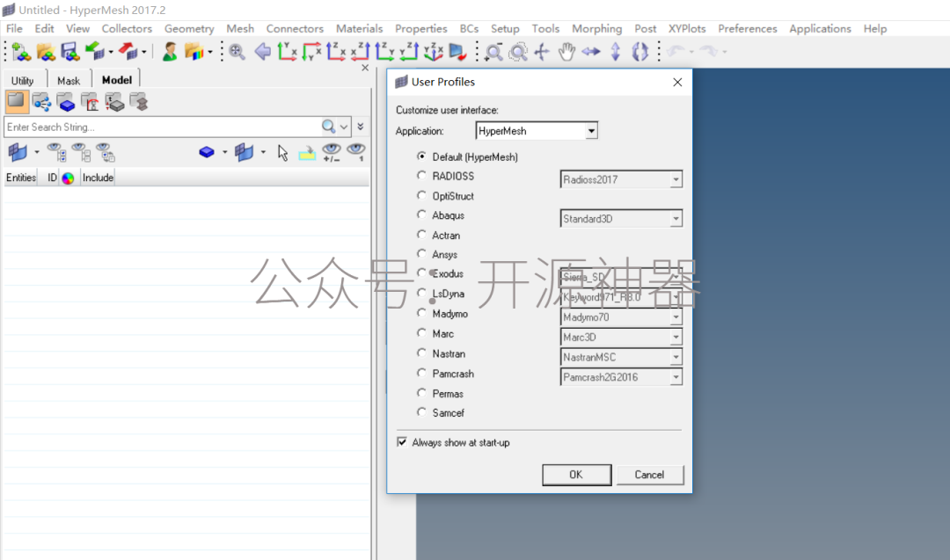Close the browser panel with small X
The image size is (950, 560).
click(365, 68)
